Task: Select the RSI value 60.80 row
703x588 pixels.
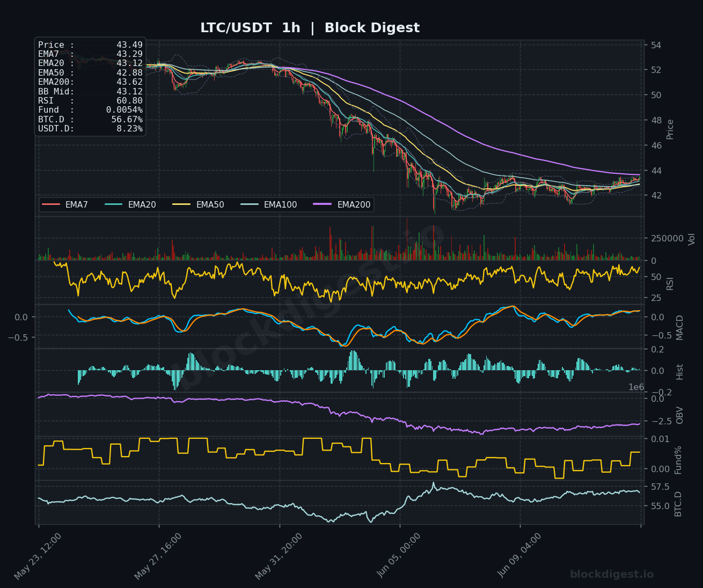Action: pos(90,101)
